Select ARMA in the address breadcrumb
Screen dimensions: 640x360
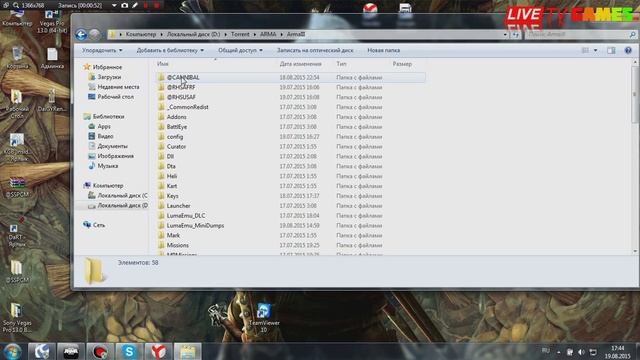(x=268, y=34)
